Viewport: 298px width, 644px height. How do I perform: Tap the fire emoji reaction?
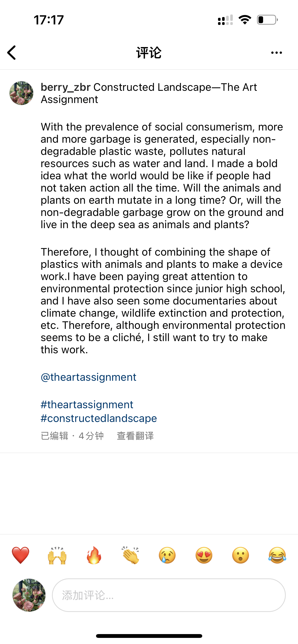[x=94, y=555]
